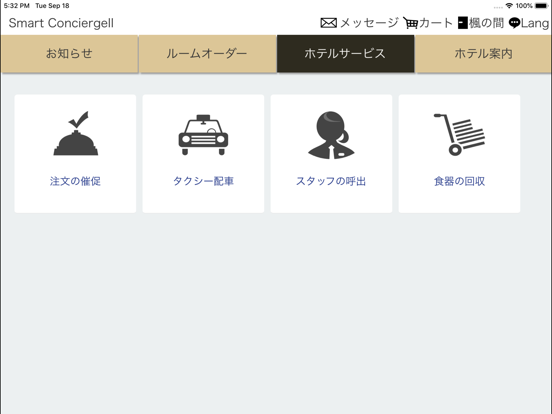Tap the speech bubble language icon

pos(514,23)
